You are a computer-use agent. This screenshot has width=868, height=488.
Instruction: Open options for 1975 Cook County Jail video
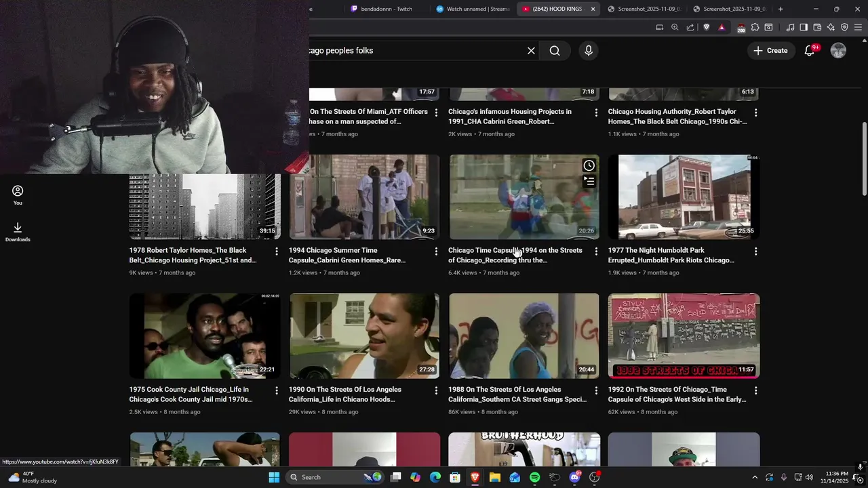276,390
